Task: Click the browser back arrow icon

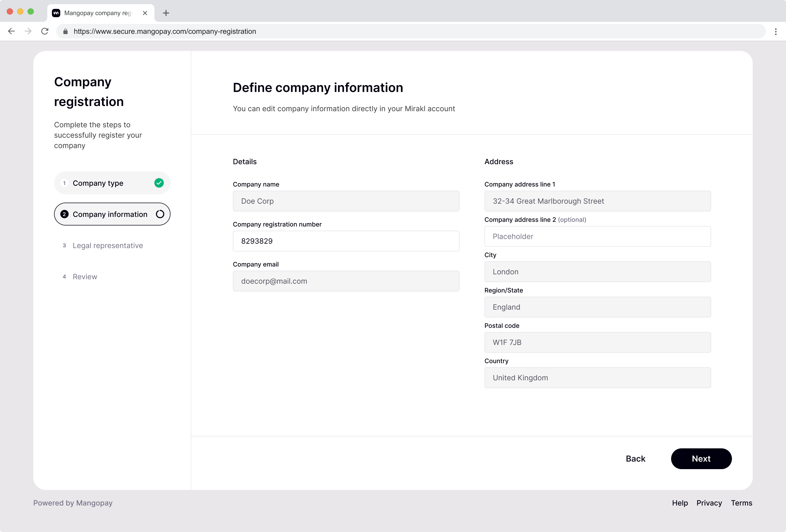Action: [11, 31]
